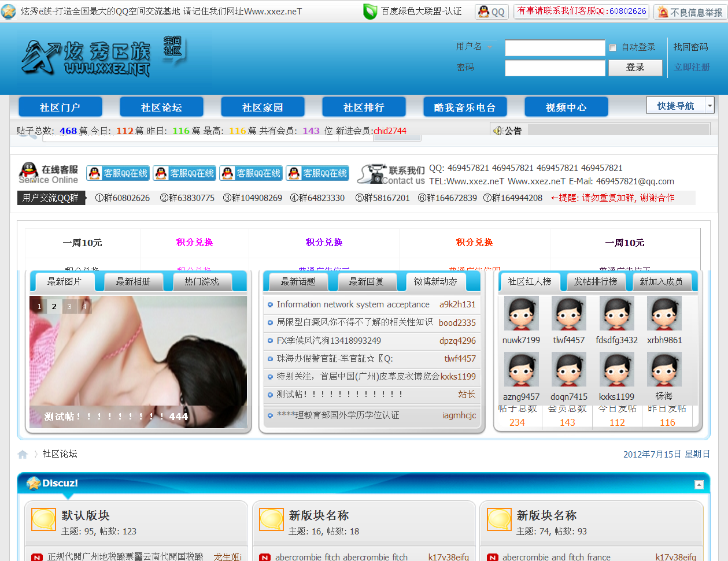Viewport: 728px width, 561px height.
Task: Open avatar of user kxks1199
Action: tap(616, 369)
